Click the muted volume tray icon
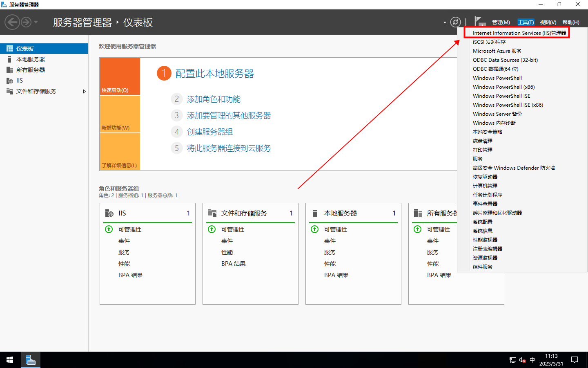Image resolution: width=588 pixels, height=368 pixels. pos(522,360)
